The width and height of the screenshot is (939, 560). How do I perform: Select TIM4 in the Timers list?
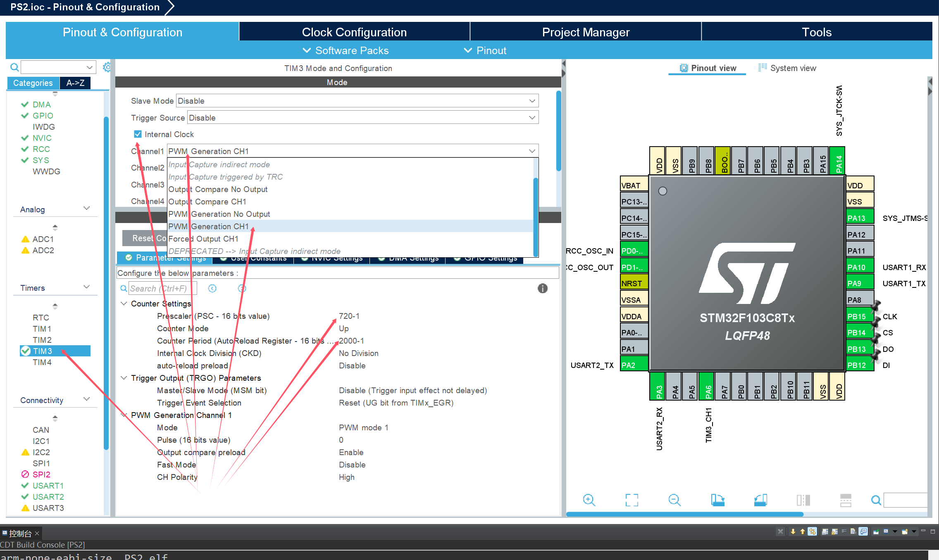click(x=42, y=362)
